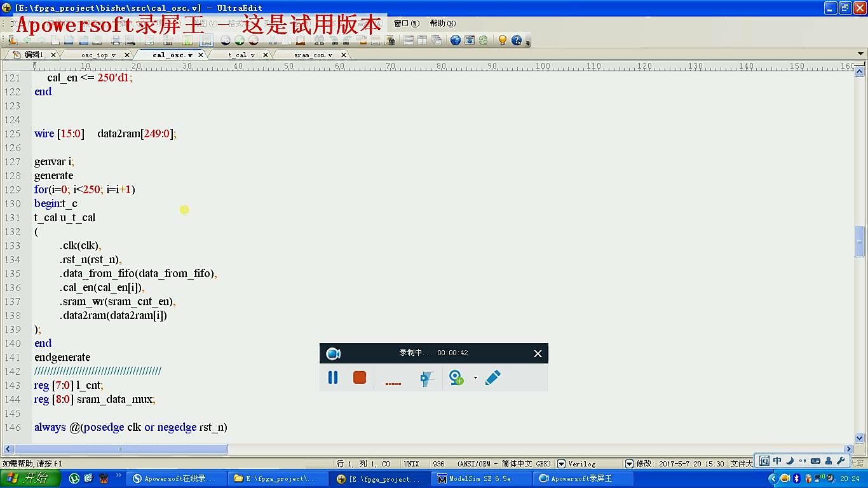Close the t_cal.v tab
Viewport: 868px width, 488px height.
(266, 55)
